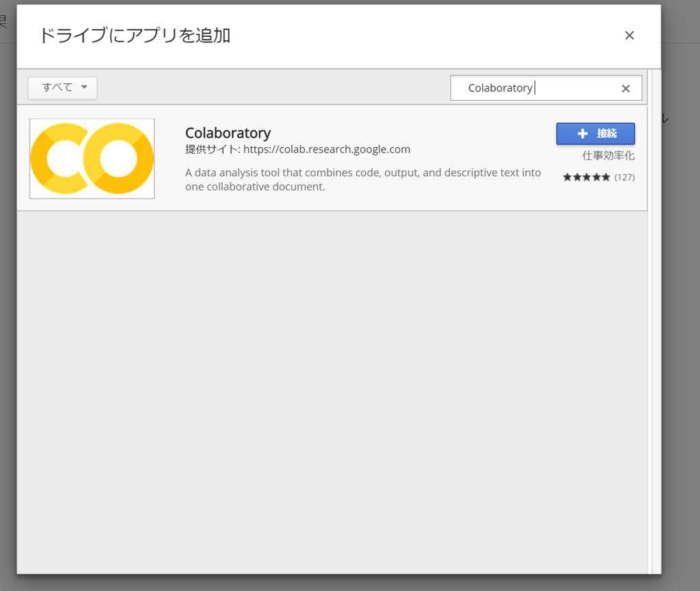Clear the Colaboratory search text
Image resolution: width=700 pixels, height=591 pixels.
[625, 88]
